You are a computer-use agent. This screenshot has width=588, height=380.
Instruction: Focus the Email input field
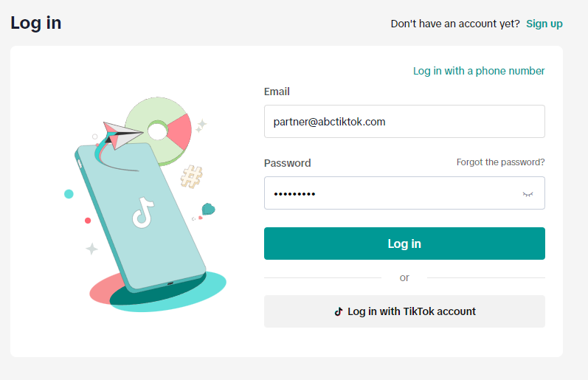[x=404, y=122]
